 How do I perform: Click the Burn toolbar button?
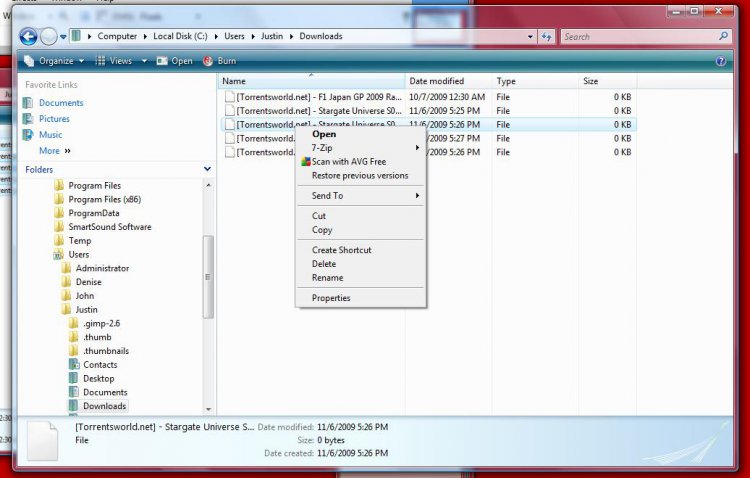point(220,61)
